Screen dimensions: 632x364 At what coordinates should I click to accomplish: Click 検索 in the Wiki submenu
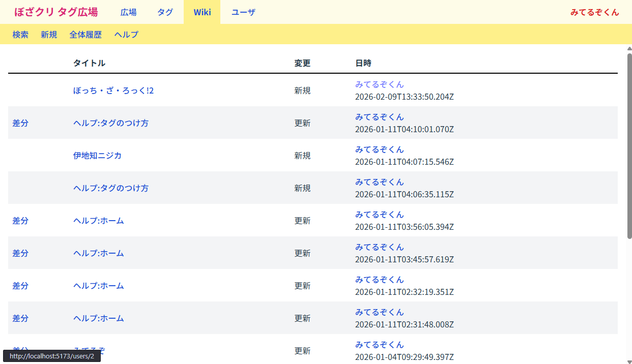point(20,35)
